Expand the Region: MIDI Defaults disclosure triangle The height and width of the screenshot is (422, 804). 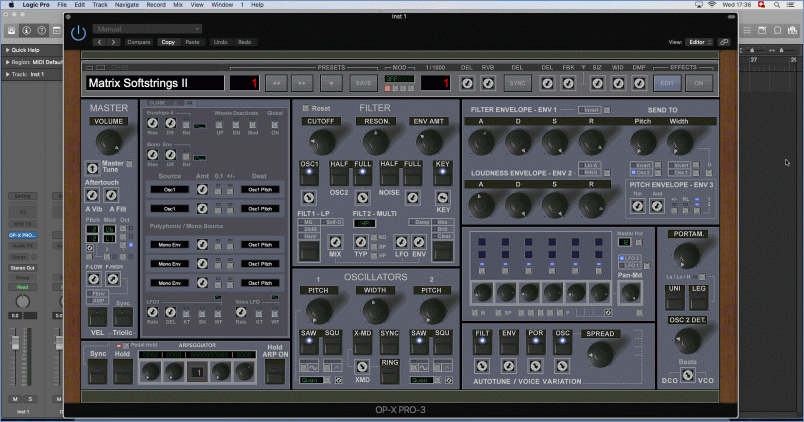8,62
